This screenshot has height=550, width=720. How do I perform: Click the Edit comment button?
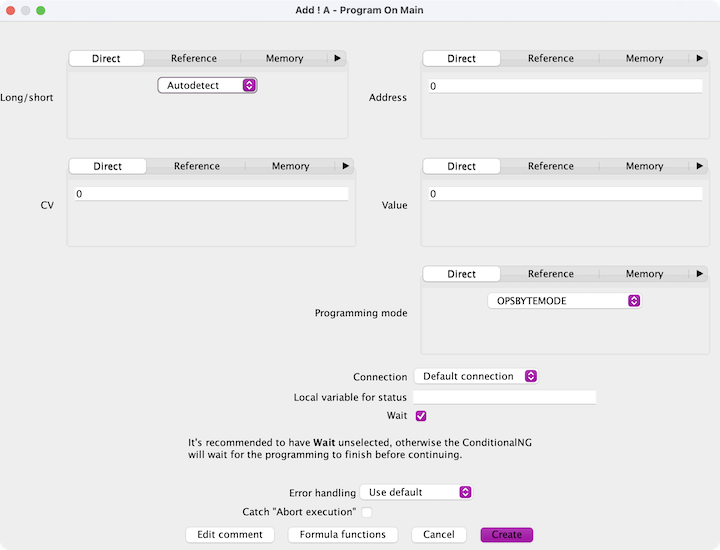click(x=230, y=535)
